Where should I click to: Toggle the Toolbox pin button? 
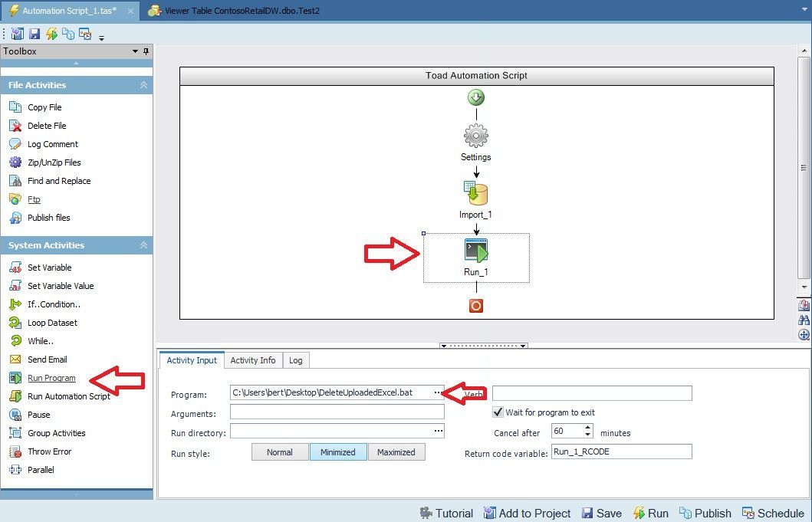coord(146,51)
